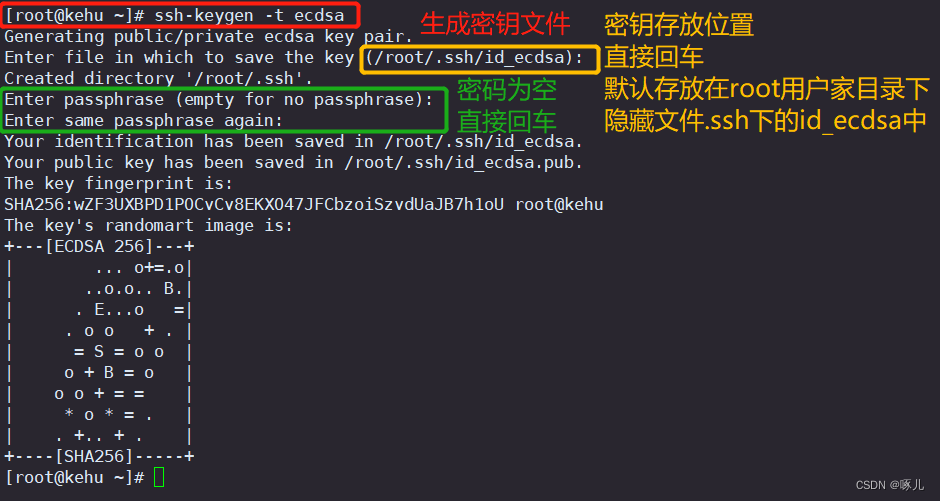Click the "Created directory '/root/.ssh'" line

tap(159, 78)
